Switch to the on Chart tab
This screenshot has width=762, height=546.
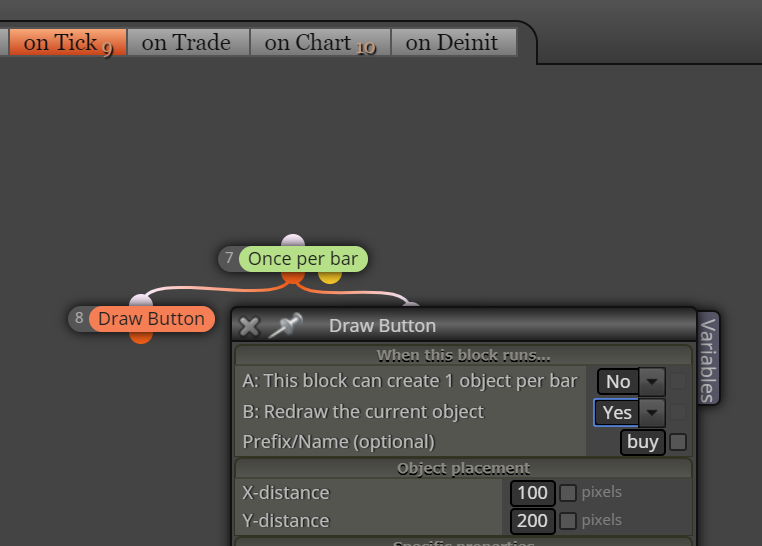320,42
